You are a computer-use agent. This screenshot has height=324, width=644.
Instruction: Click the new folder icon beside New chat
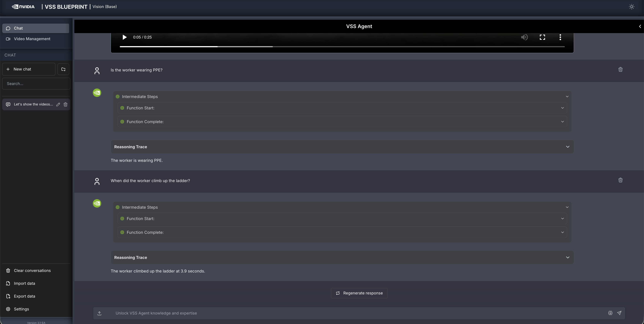[x=63, y=69]
